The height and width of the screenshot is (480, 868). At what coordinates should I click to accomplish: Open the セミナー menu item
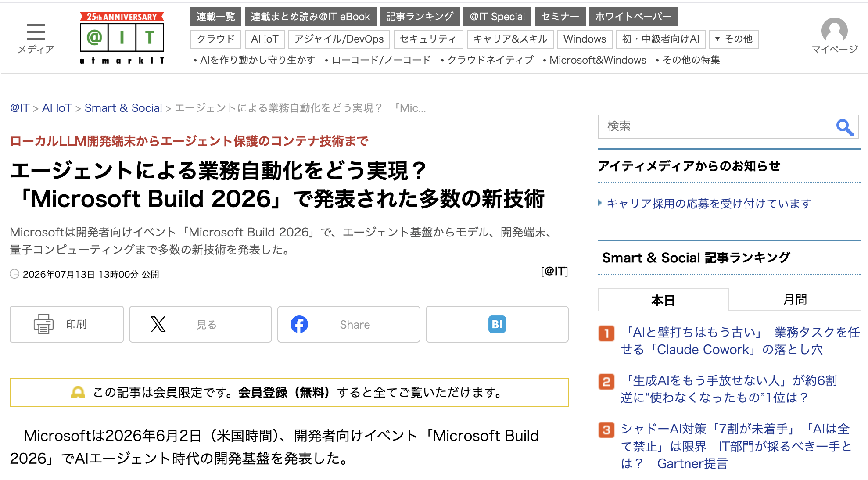[x=560, y=17]
